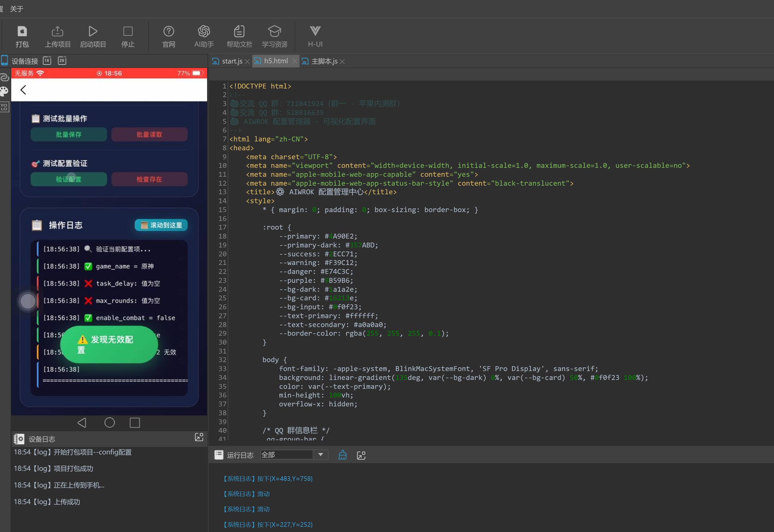774x532 pixels.
Task: Click the 批量保存 button
Action: [69, 135]
